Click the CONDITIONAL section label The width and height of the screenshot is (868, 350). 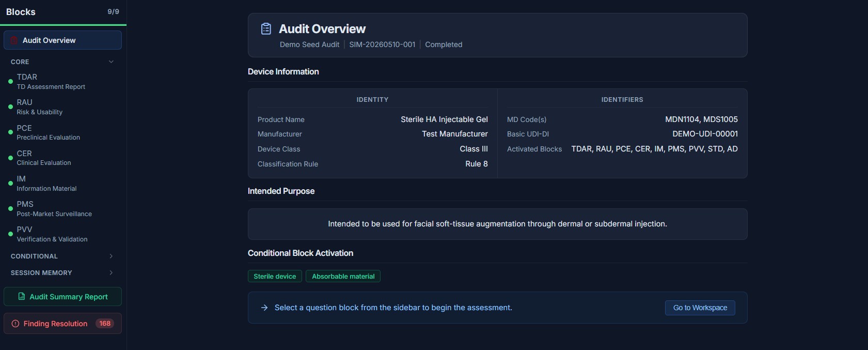coord(34,256)
